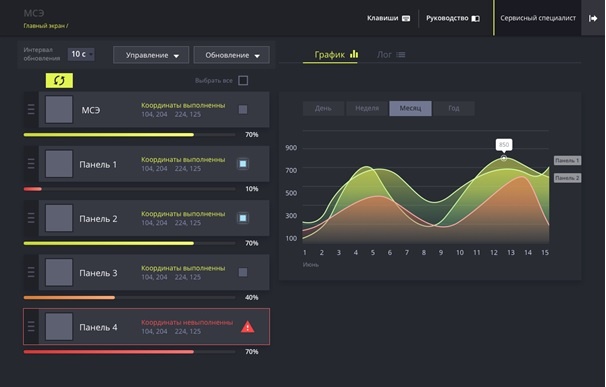This screenshot has height=387, width=606.
Task: Click the list icon beside Лог
Action: click(x=401, y=55)
